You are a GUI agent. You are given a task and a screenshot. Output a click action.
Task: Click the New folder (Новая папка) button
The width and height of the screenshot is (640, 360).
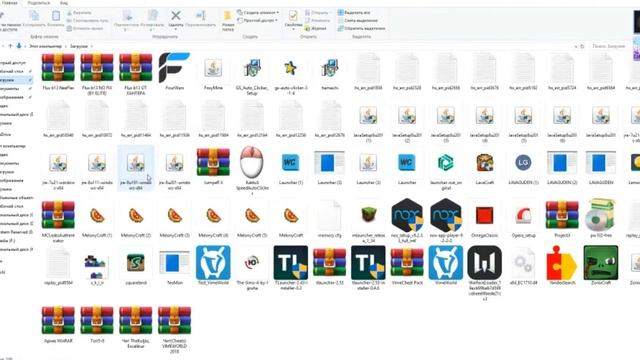(228, 21)
